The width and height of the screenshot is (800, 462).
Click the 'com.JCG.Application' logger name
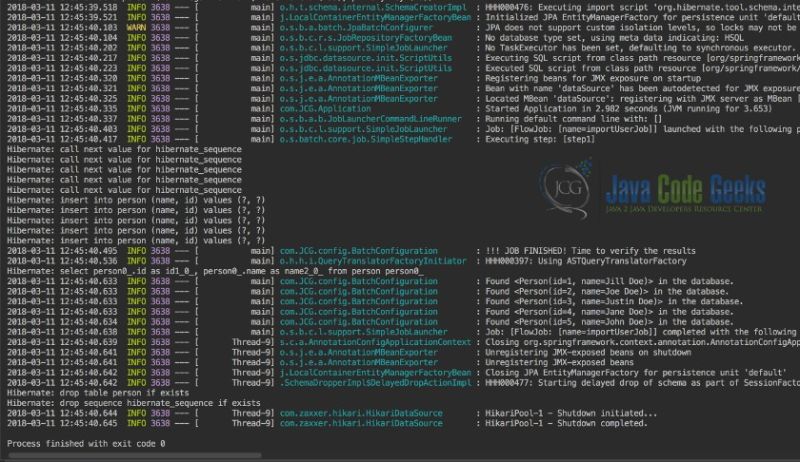pos(326,109)
